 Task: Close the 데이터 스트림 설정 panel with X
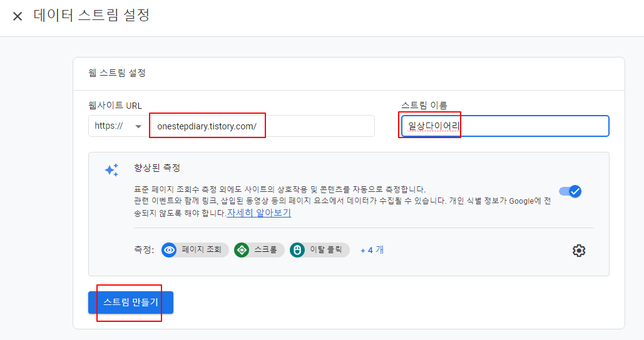click(x=18, y=16)
